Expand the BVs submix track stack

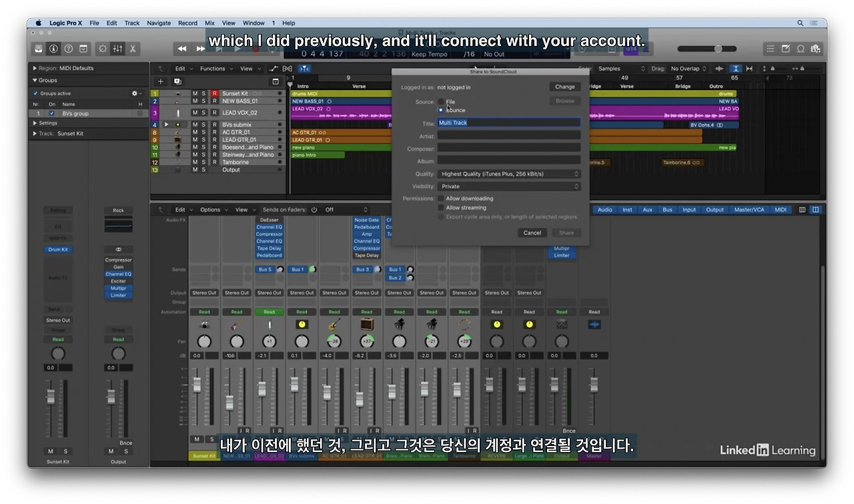coord(167,125)
